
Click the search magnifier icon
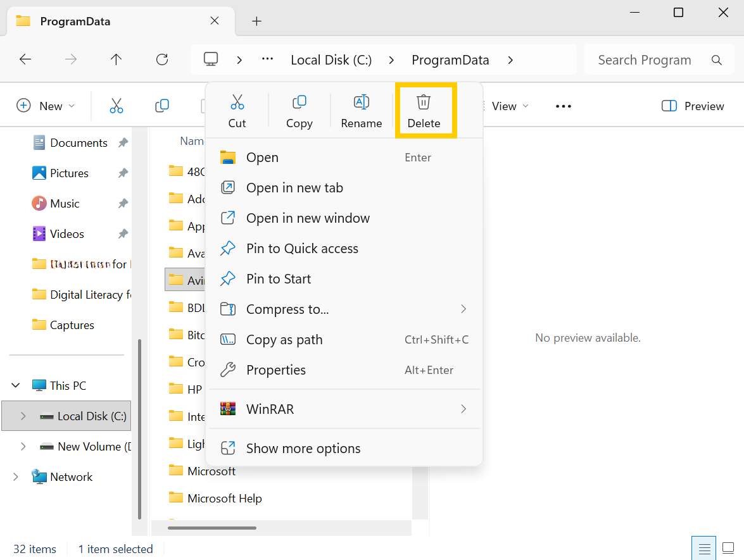coord(717,60)
